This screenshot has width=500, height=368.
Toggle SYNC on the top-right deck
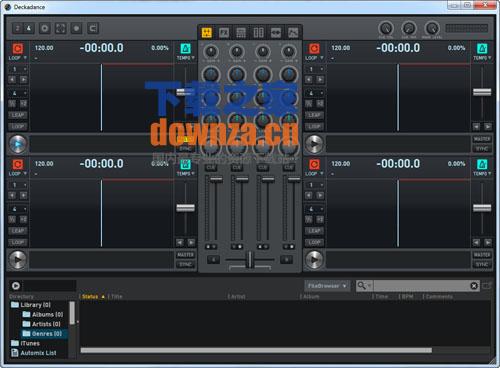482,149
